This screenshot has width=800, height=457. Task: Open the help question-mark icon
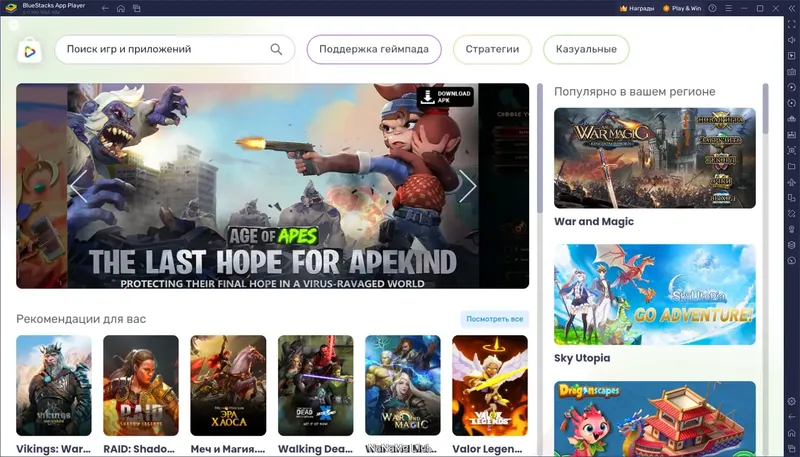(x=713, y=8)
